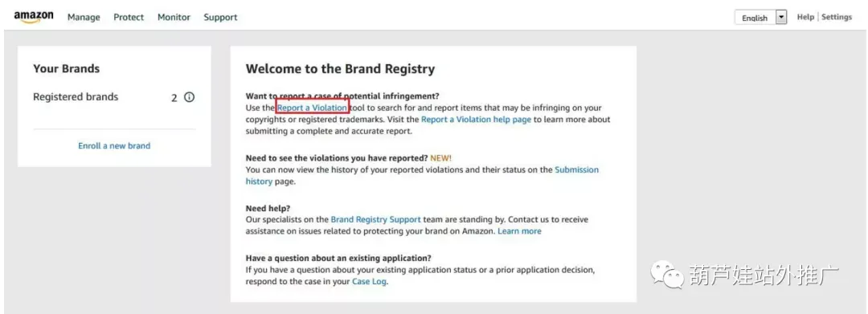Click the Registered brands count 2

tap(174, 98)
